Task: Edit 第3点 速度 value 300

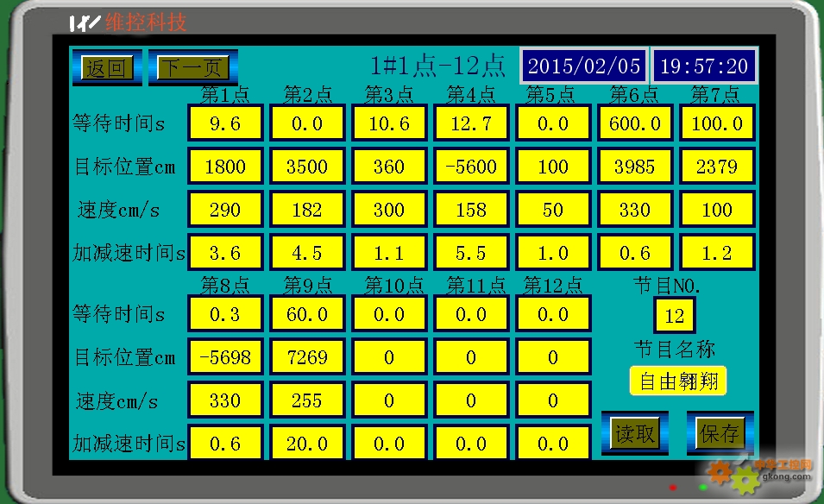Action: pos(389,209)
